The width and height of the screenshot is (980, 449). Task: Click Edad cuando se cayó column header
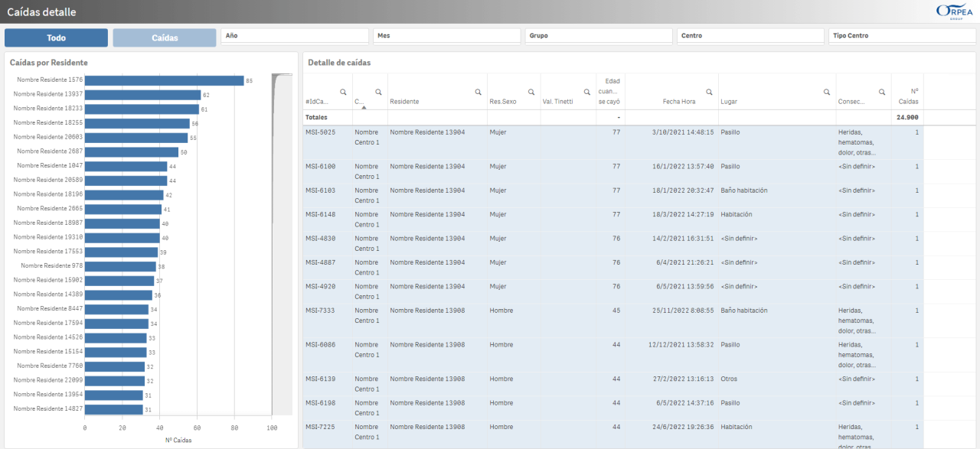611,91
